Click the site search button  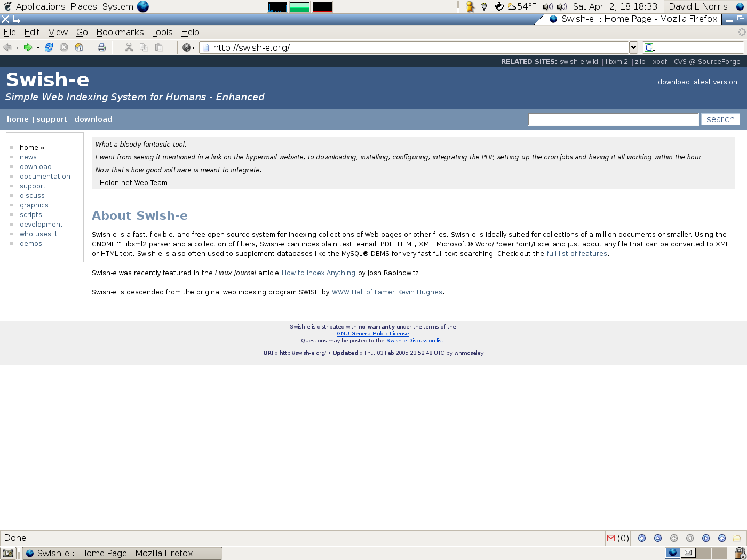tap(720, 119)
